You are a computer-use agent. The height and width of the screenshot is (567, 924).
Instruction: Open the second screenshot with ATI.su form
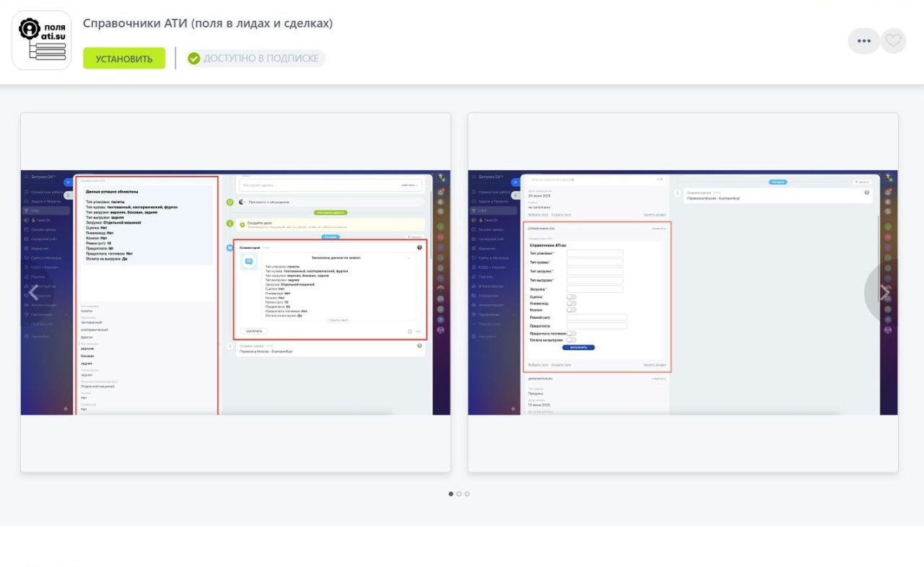click(x=683, y=292)
